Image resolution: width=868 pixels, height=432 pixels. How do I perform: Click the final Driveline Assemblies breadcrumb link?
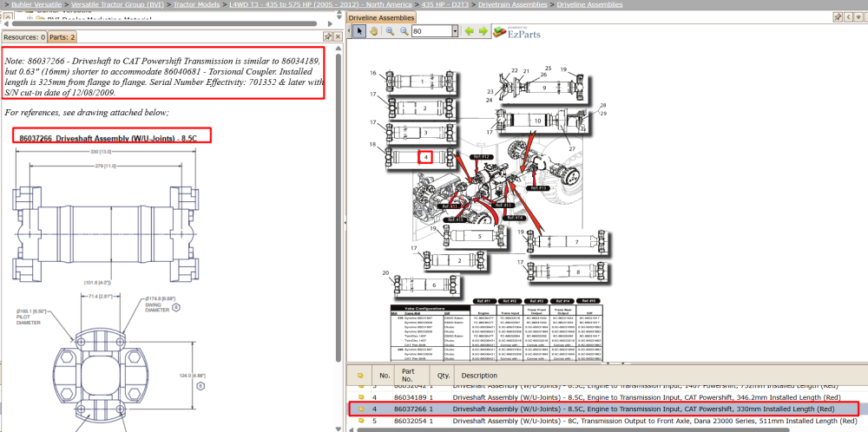coord(589,4)
